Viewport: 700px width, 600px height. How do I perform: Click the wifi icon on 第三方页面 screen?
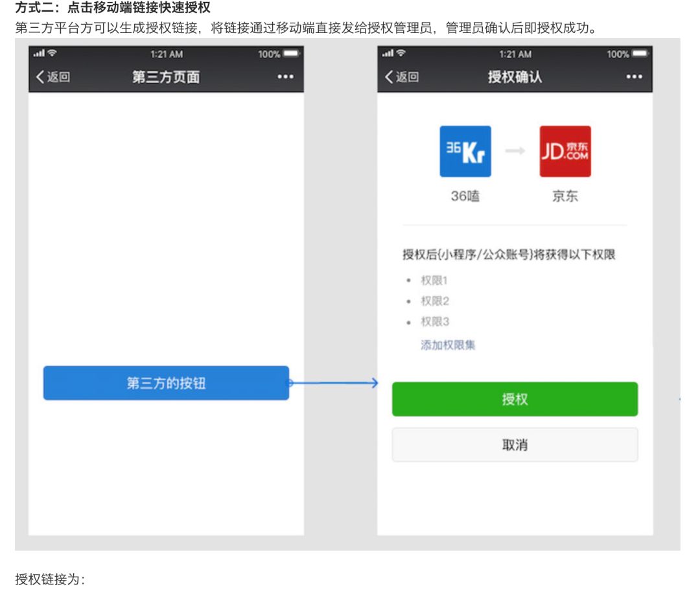(x=52, y=53)
